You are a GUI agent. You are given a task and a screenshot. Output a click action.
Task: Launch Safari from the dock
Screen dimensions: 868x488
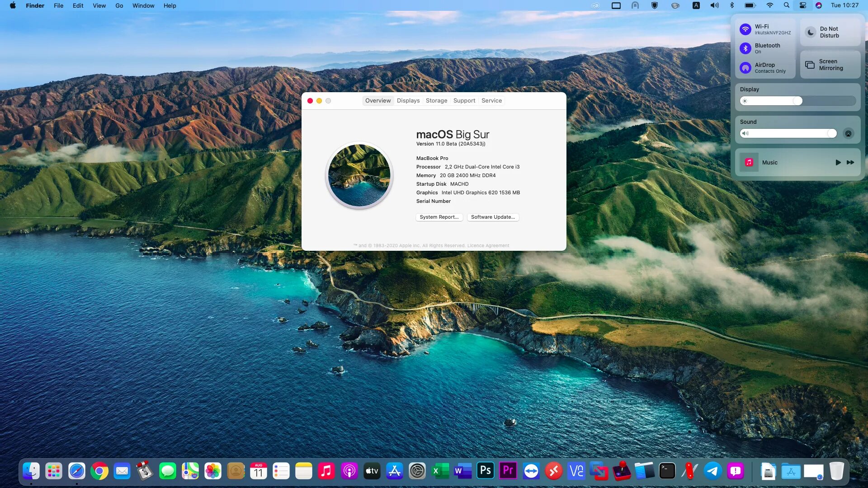click(x=77, y=471)
